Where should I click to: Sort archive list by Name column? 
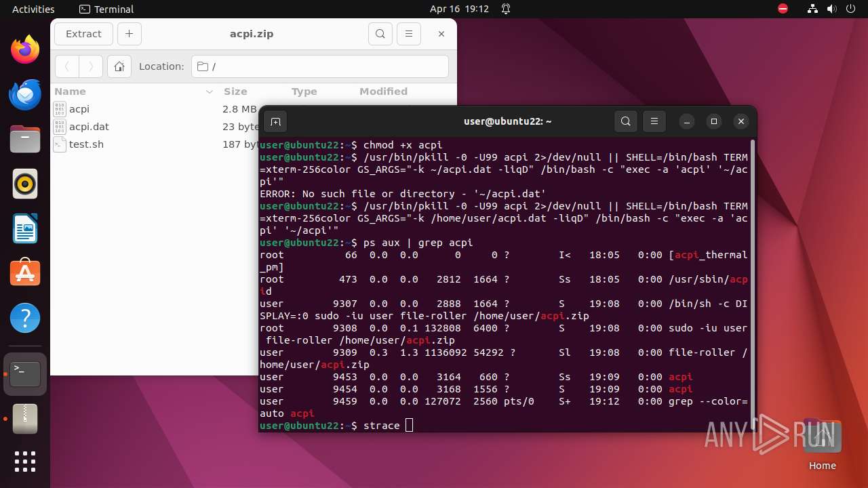(x=134, y=91)
